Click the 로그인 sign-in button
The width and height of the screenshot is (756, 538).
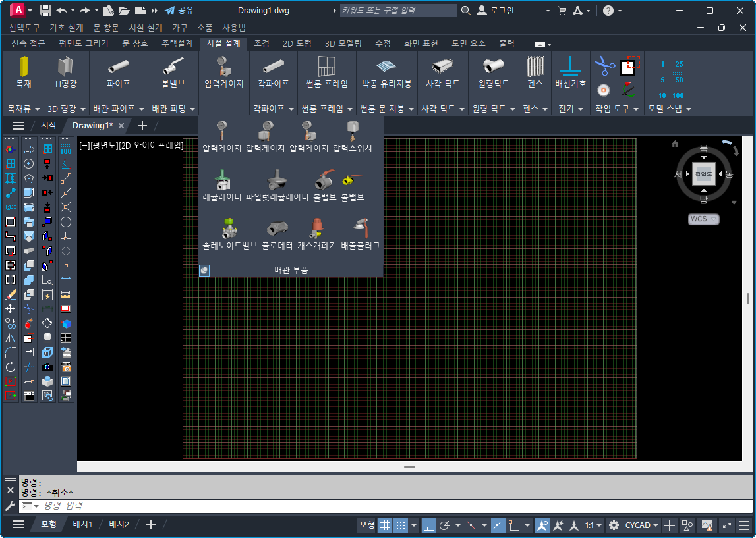[x=494, y=11]
